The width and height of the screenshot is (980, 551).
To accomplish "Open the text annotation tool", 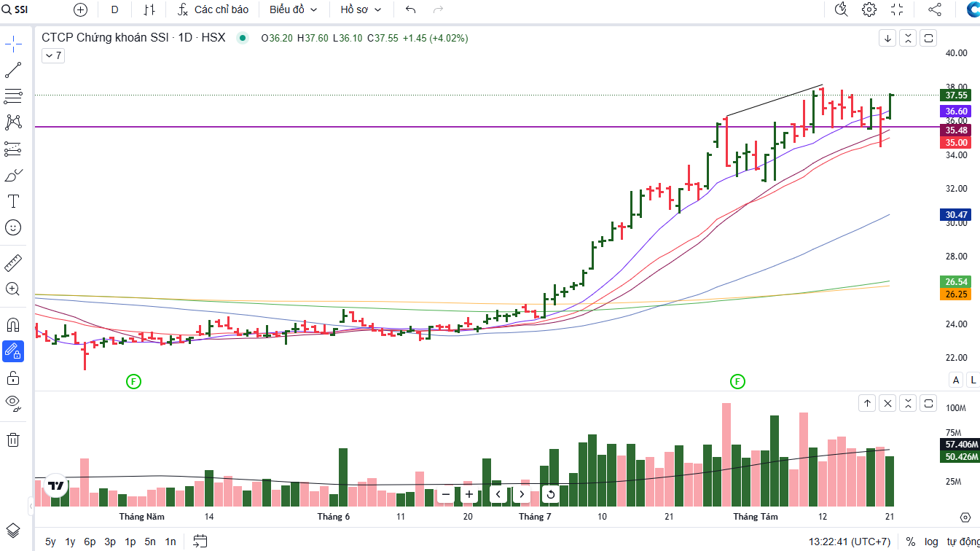I will (13, 201).
